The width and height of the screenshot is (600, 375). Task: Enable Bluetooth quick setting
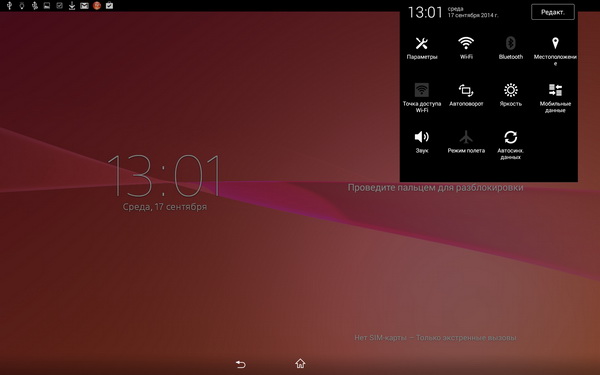point(510,48)
